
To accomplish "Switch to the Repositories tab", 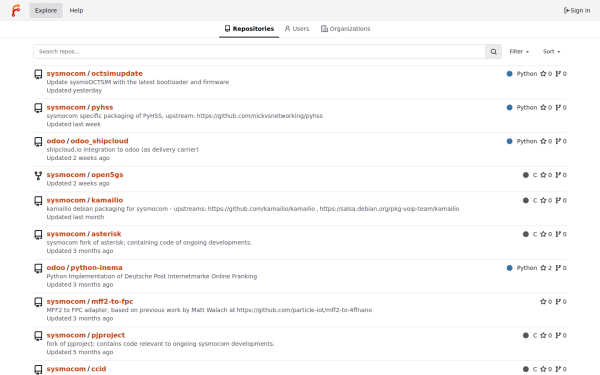I will click(249, 29).
